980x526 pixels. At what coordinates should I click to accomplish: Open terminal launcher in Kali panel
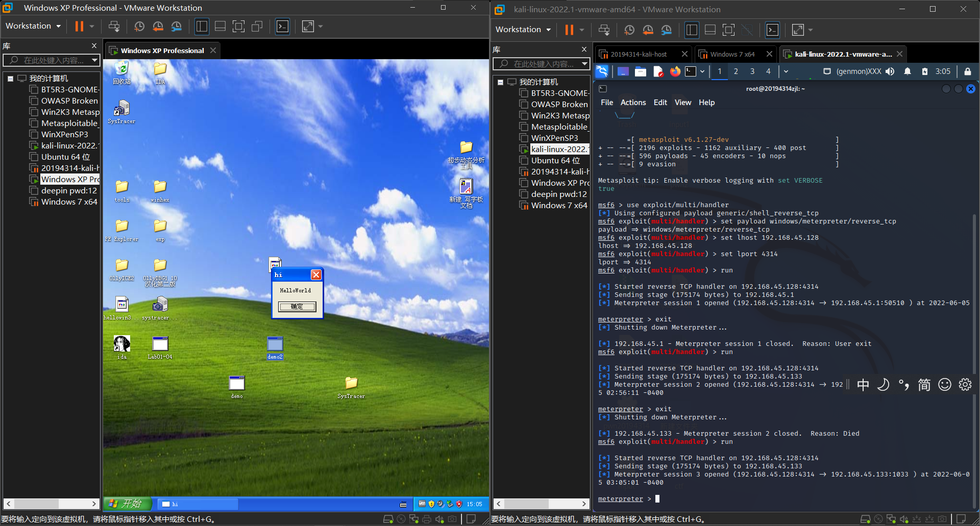(691, 71)
